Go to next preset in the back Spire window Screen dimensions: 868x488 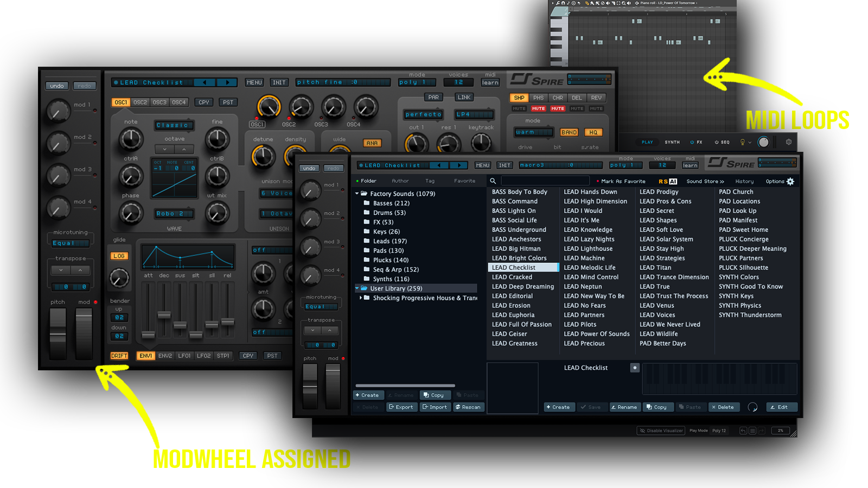click(227, 82)
